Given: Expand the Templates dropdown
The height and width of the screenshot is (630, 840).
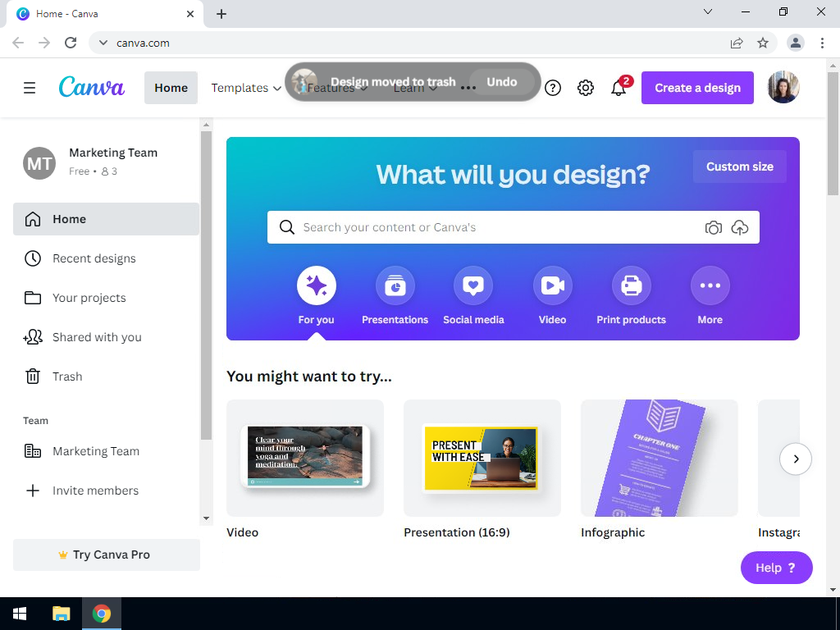Looking at the screenshot, I should coord(246,88).
